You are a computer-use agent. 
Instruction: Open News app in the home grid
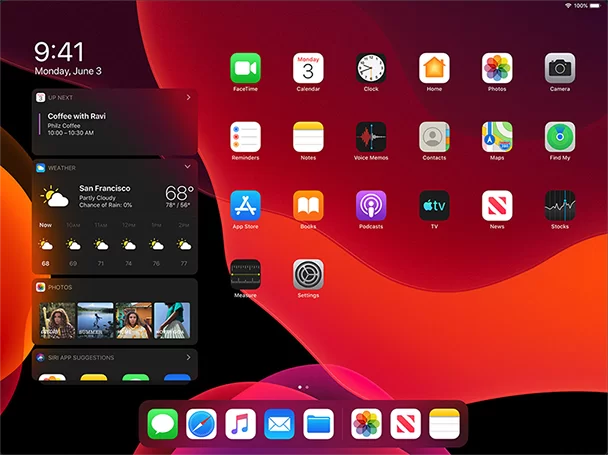click(497, 206)
